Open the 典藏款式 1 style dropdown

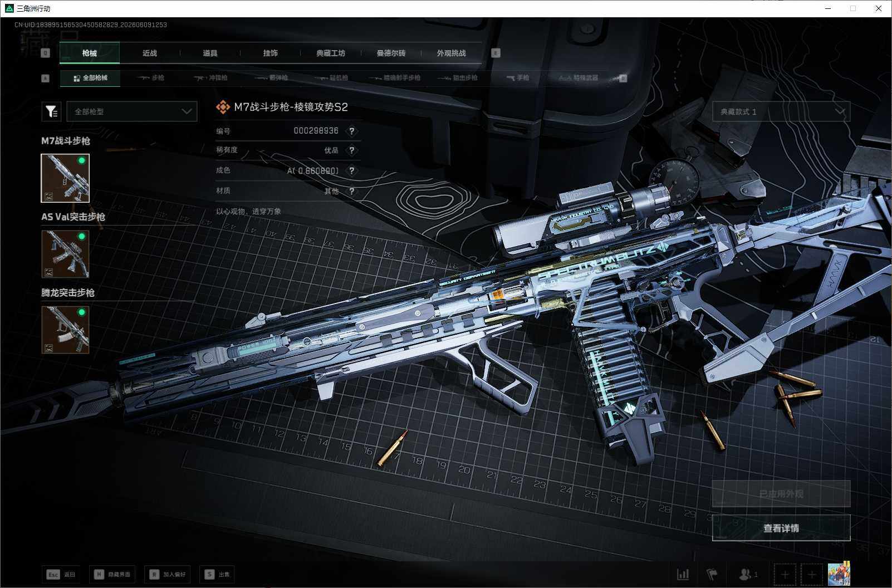(x=781, y=112)
